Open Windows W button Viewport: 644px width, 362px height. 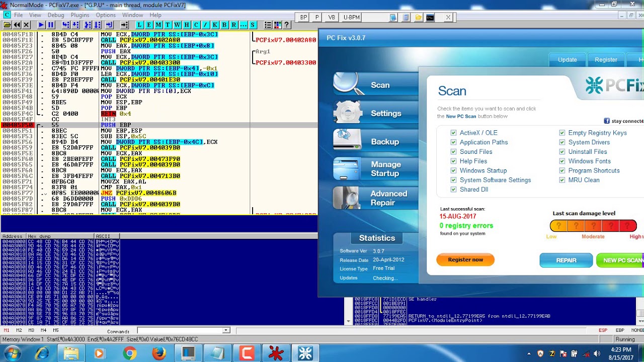pyautogui.click(x=177, y=25)
